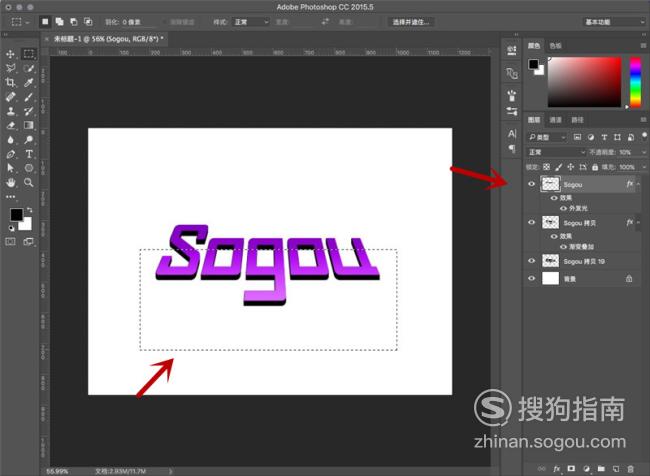Hide the 背景 layer eye icon
The width and height of the screenshot is (650, 476).
531,279
